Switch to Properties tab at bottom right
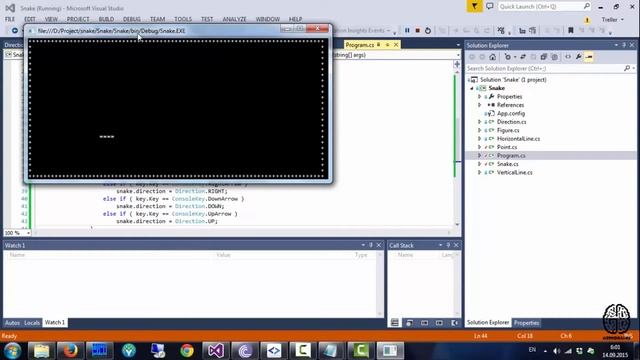The image size is (640, 360). point(526,323)
